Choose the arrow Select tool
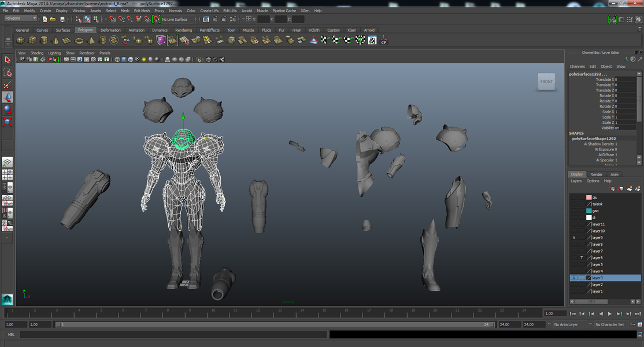644x347 pixels. pos(8,60)
